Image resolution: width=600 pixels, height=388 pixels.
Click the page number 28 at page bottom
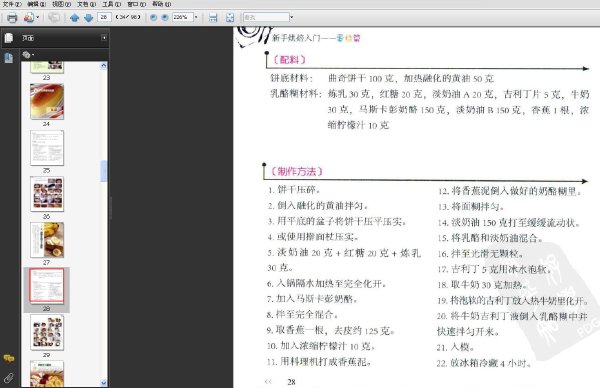(x=291, y=381)
